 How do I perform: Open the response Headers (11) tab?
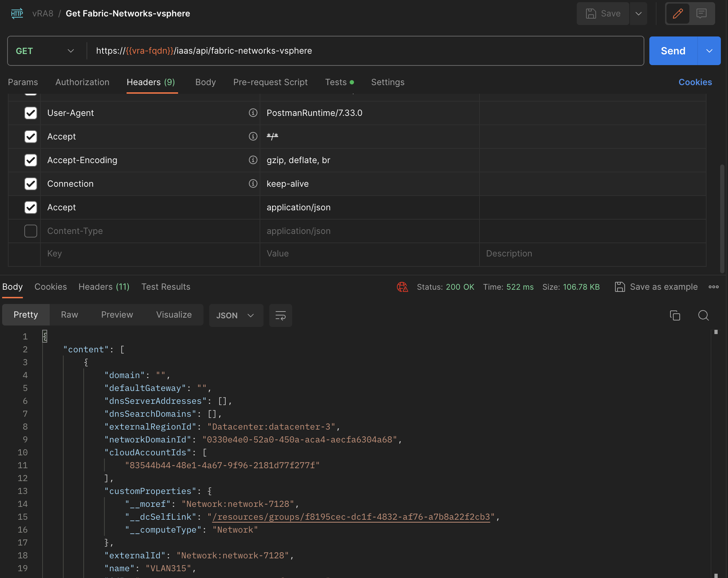pyautogui.click(x=104, y=287)
